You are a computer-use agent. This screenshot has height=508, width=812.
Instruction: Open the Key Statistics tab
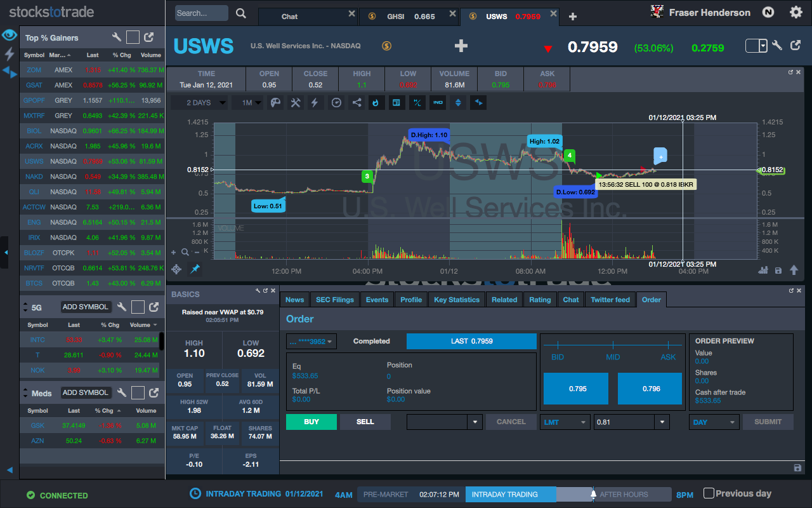(456, 300)
